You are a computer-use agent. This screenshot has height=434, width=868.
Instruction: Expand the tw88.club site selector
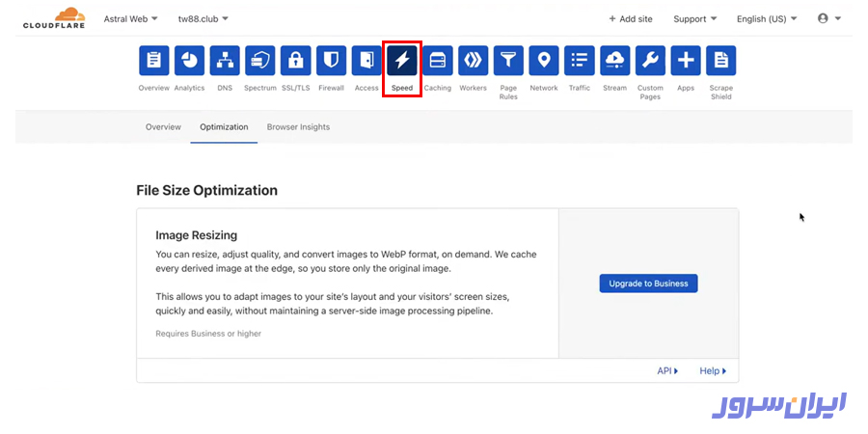203,18
